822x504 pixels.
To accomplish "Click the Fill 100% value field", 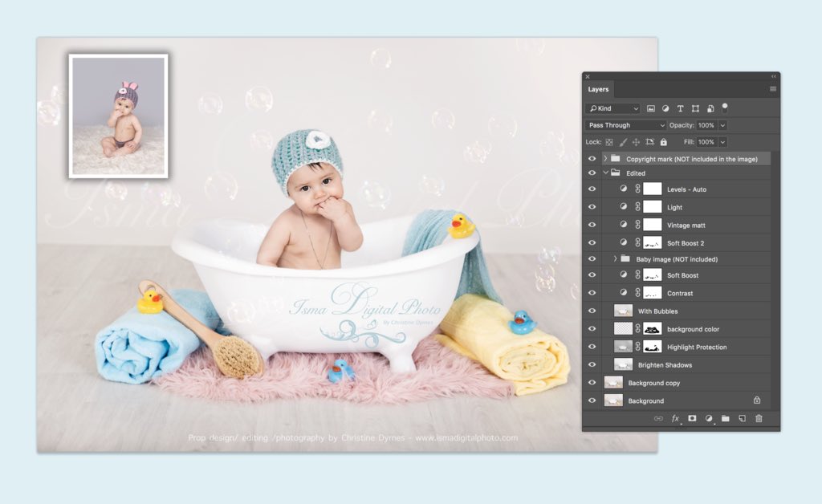I will click(706, 142).
